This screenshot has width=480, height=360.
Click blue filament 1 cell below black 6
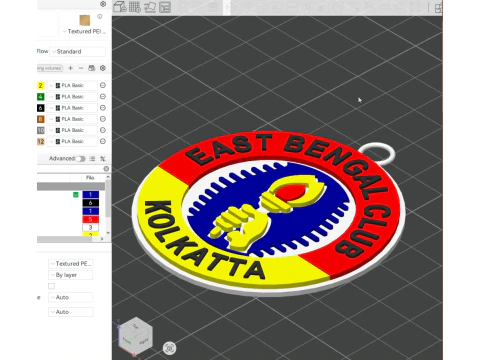click(x=90, y=211)
